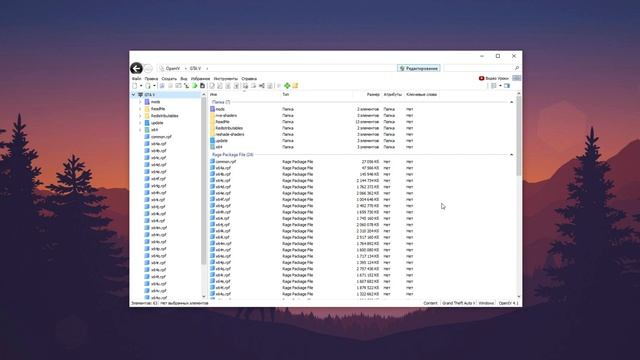Click Windows in the status bar
This screenshot has height=360, width=640.
[486, 303]
